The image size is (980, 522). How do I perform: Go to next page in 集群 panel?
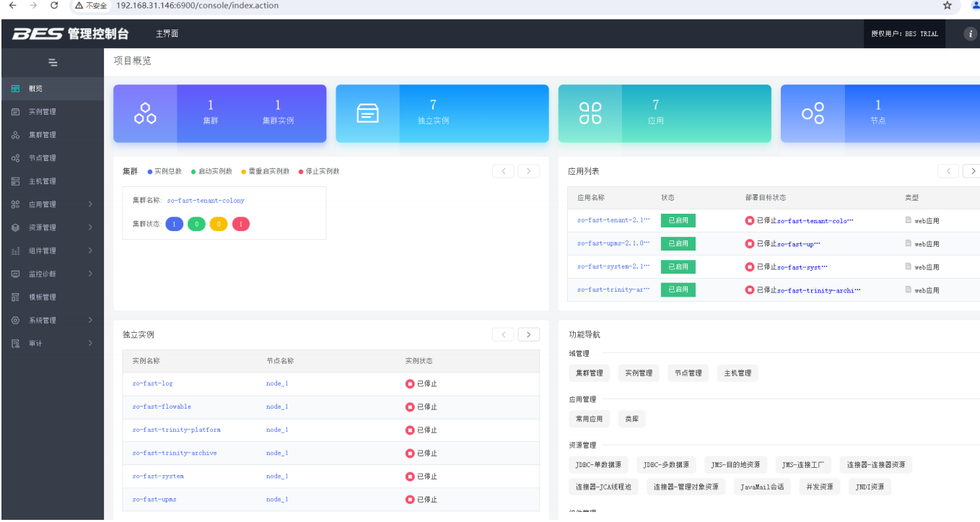coord(529,171)
